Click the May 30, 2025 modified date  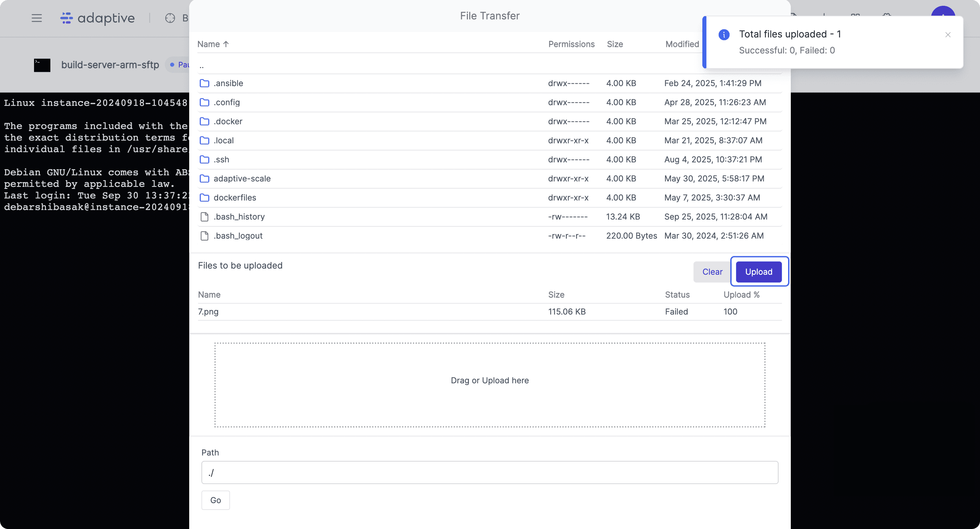714,178
